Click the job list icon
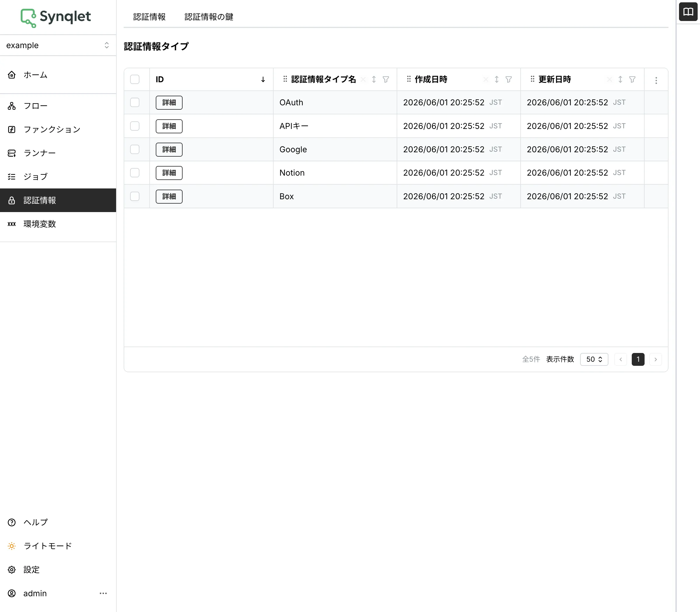This screenshot has height=612, width=700. click(12, 176)
